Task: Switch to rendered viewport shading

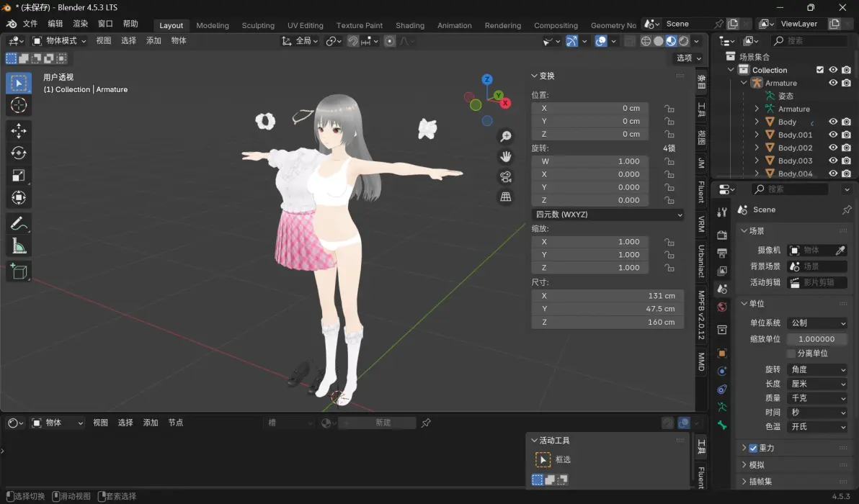Action: pos(684,41)
